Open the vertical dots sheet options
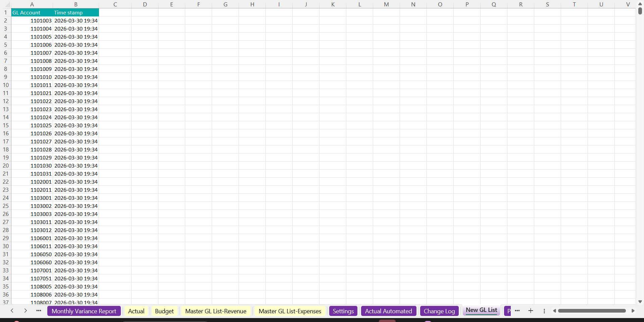644x322 pixels. tap(544, 311)
